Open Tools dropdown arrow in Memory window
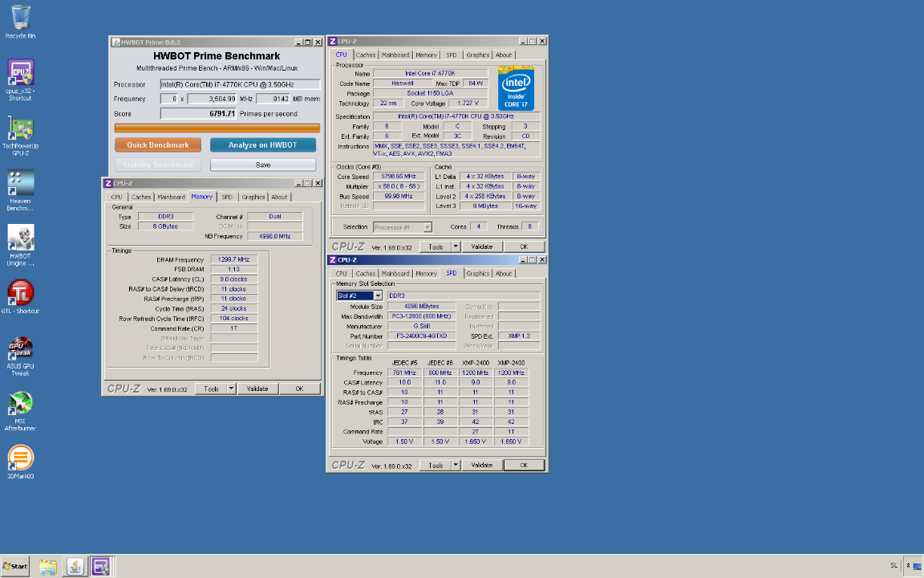This screenshot has width=924, height=578. click(231, 389)
